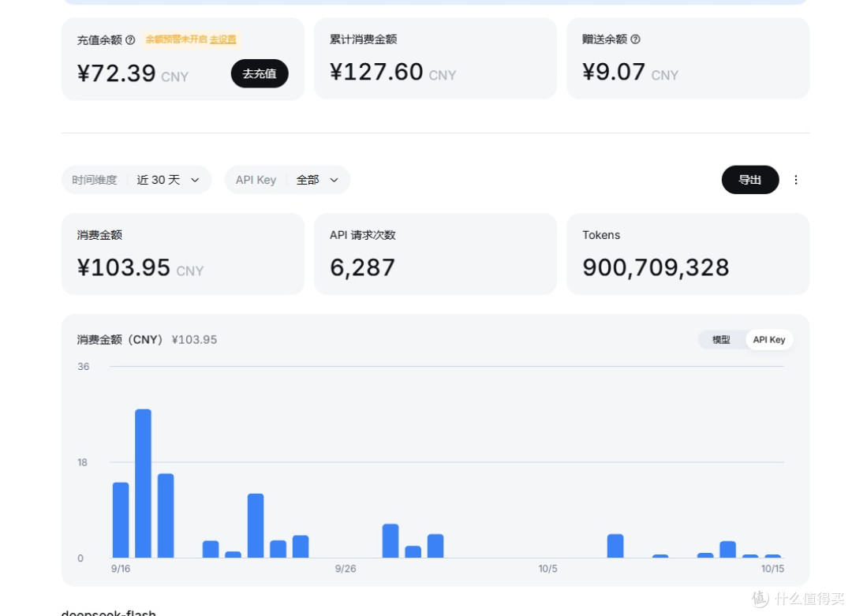
Task: Click the 900,709,328 Tokens value
Action: click(656, 267)
